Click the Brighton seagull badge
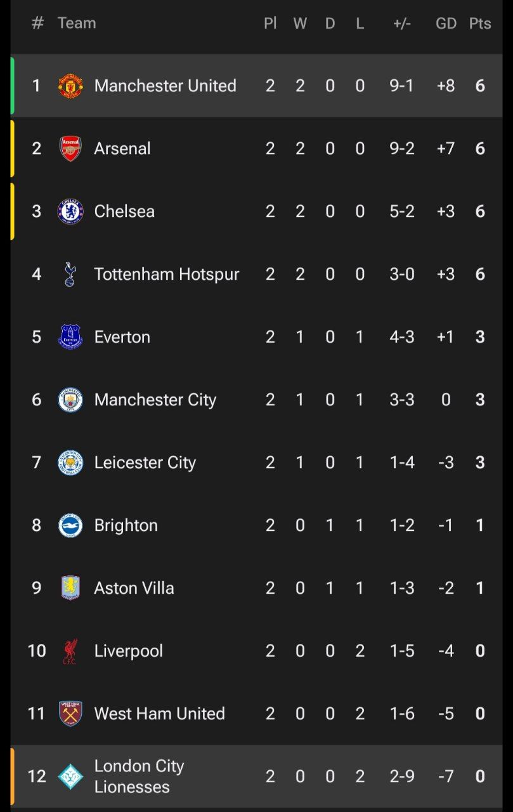Image resolution: width=513 pixels, height=812 pixels. [70, 525]
